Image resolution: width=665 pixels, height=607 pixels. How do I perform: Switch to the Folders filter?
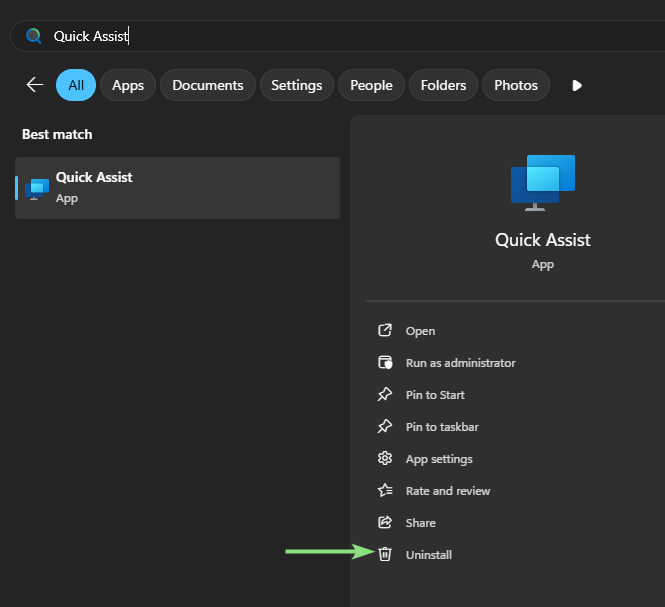[x=444, y=85]
